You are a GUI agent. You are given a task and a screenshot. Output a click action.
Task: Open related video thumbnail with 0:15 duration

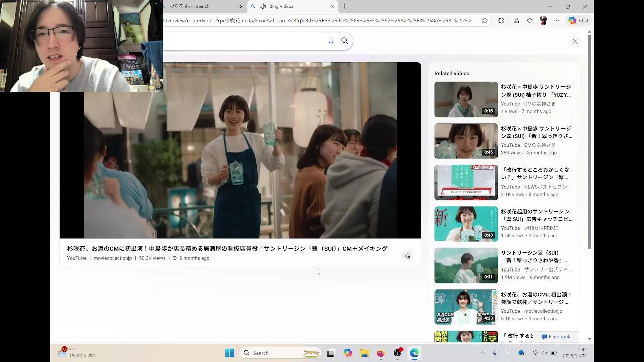[466, 100]
